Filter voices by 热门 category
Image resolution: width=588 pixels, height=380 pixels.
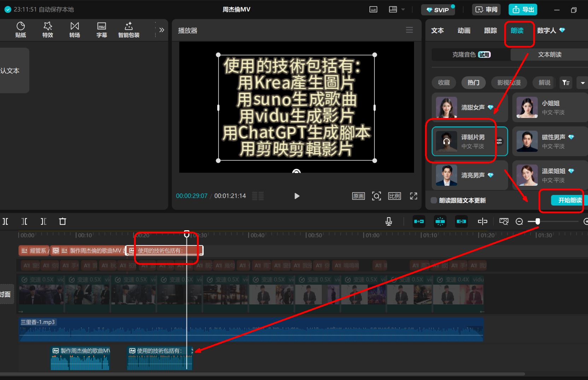tap(473, 83)
